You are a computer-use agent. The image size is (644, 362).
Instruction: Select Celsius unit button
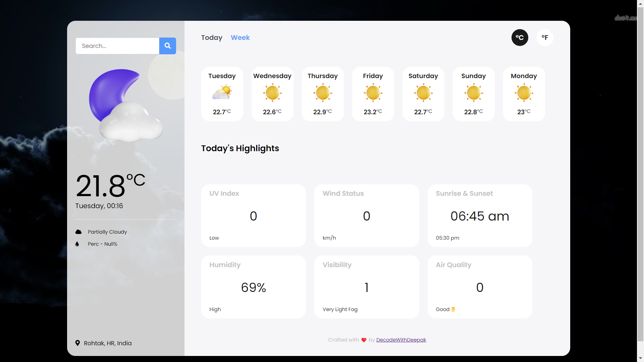520,38
